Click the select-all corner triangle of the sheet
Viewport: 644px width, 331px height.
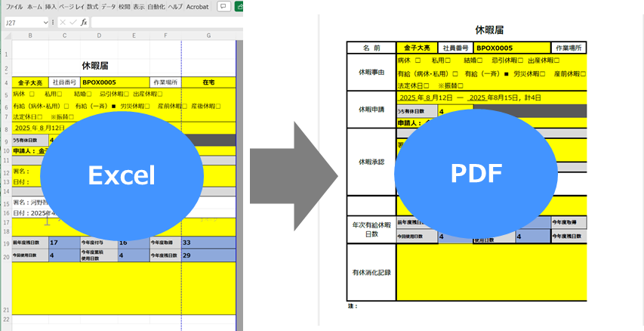(x=6, y=35)
